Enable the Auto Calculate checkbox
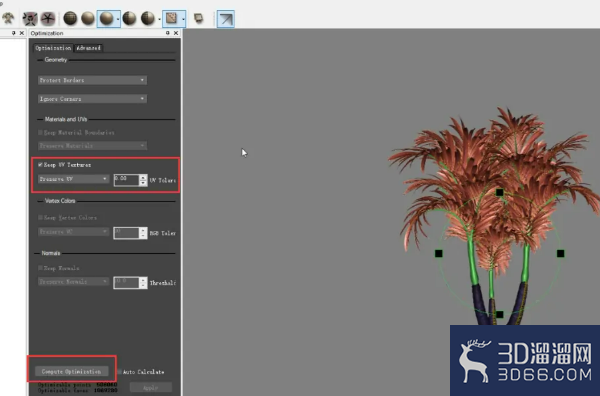600x396 pixels. click(119, 372)
